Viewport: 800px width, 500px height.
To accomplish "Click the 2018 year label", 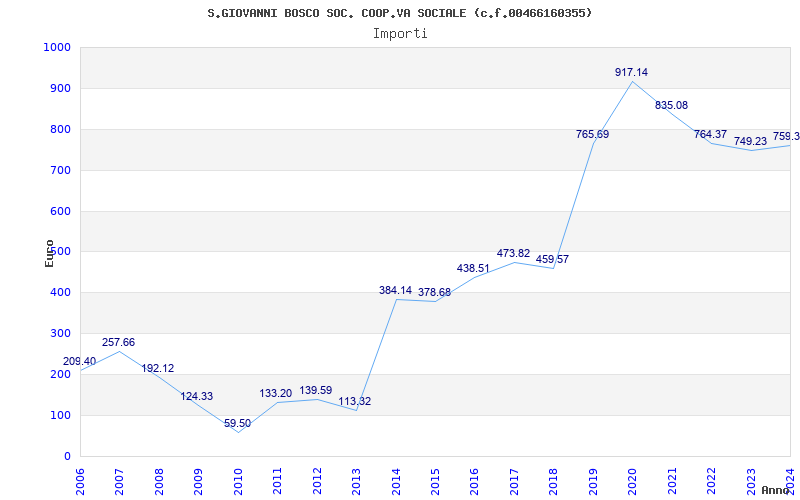I will click(x=554, y=481).
